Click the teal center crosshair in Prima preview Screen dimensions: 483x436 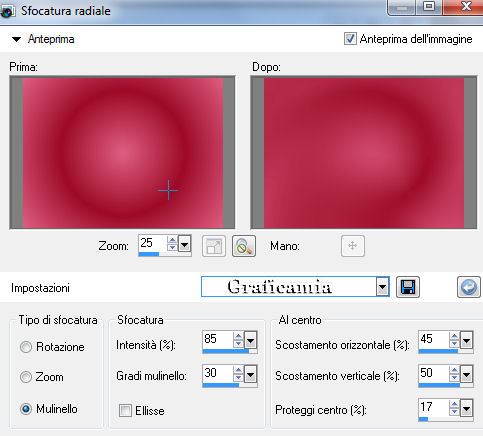pyautogui.click(x=168, y=190)
